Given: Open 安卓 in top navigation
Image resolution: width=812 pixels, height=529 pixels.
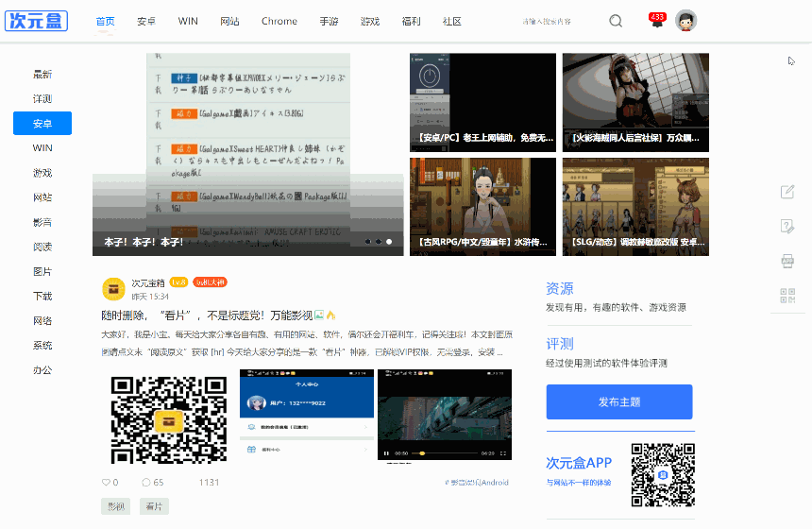Looking at the screenshot, I should (x=146, y=21).
